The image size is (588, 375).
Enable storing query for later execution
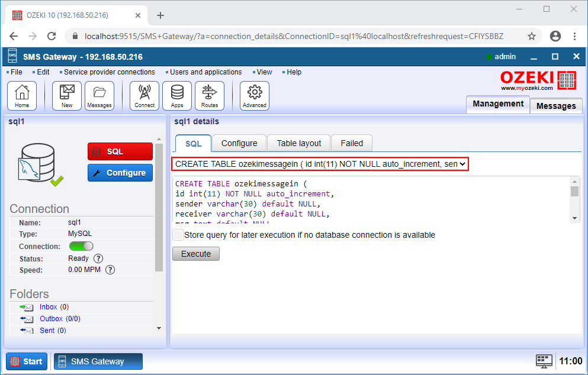click(178, 235)
